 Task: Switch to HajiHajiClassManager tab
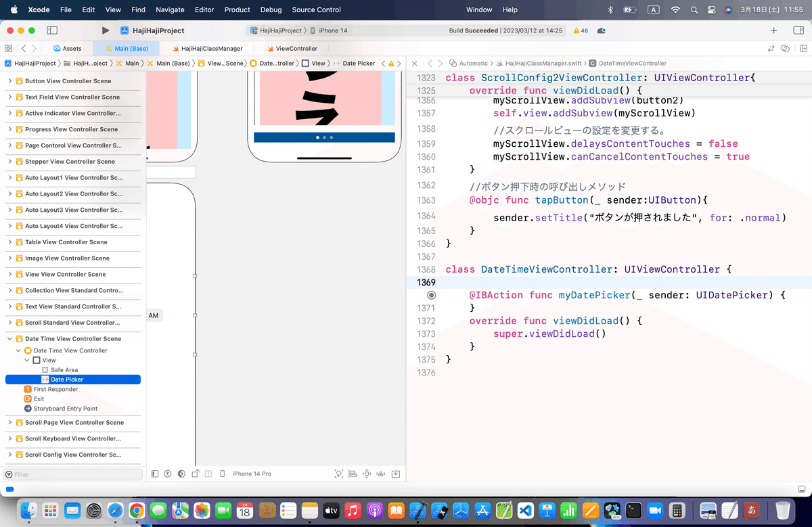pyautogui.click(x=207, y=49)
